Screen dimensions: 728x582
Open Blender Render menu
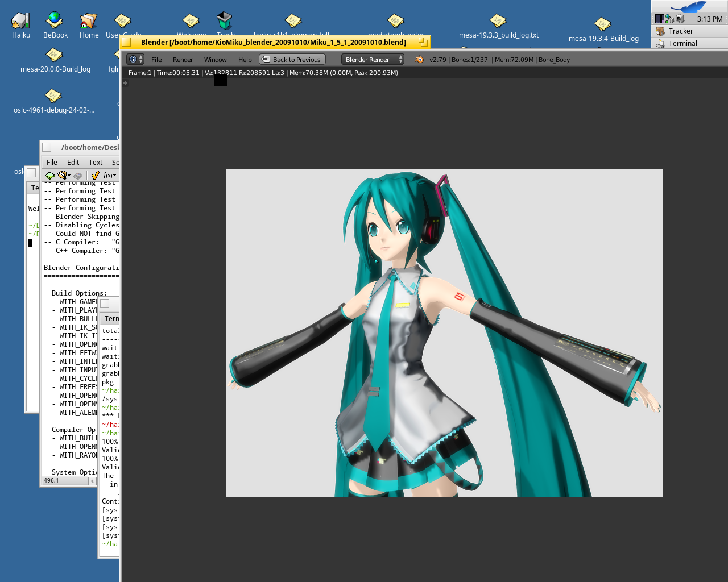click(x=183, y=60)
